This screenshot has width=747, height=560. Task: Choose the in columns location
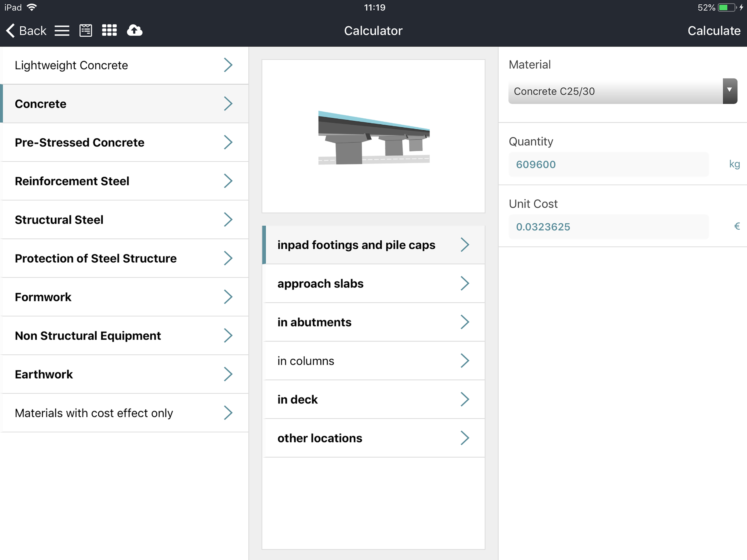[306, 361]
